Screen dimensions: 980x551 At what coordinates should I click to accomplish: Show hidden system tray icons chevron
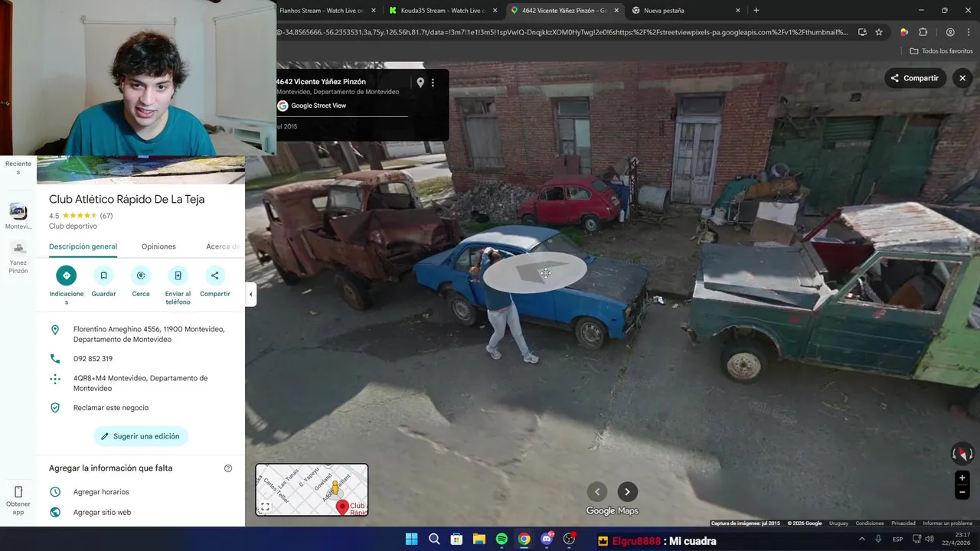pos(862,539)
